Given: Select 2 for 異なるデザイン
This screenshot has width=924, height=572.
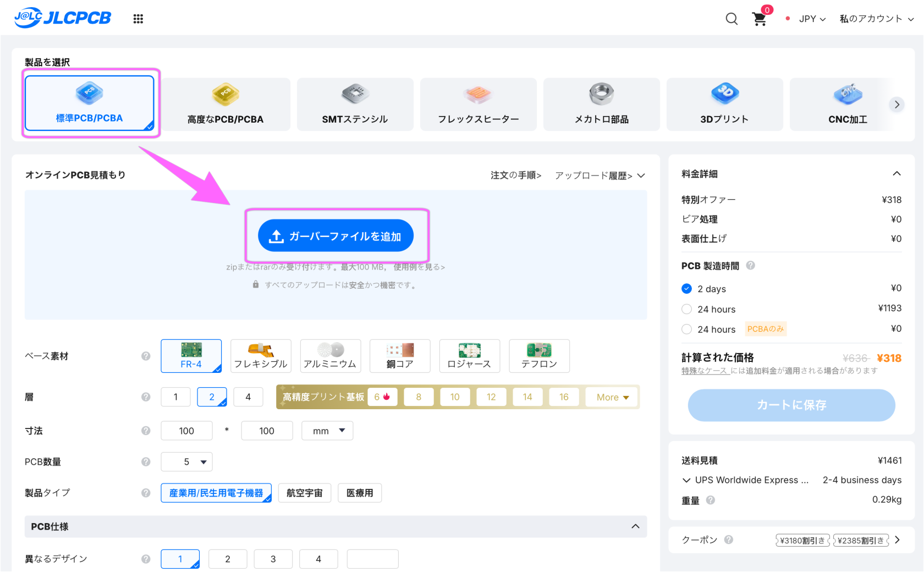Looking at the screenshot, I should [x=228, y=559].
